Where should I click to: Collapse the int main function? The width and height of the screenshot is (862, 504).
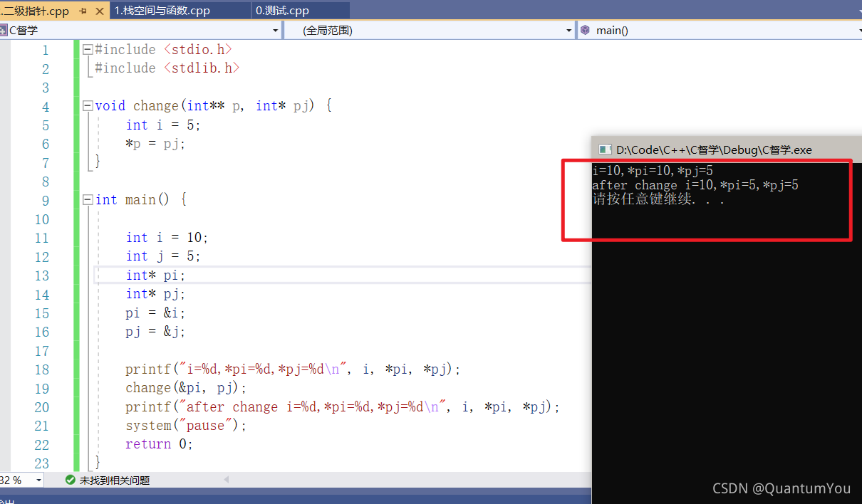click(88, 200)
